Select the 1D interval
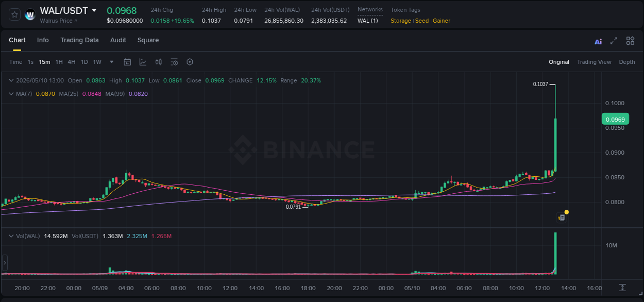The height and width of the screenshot is (302, 644). [x=84, y=62]
